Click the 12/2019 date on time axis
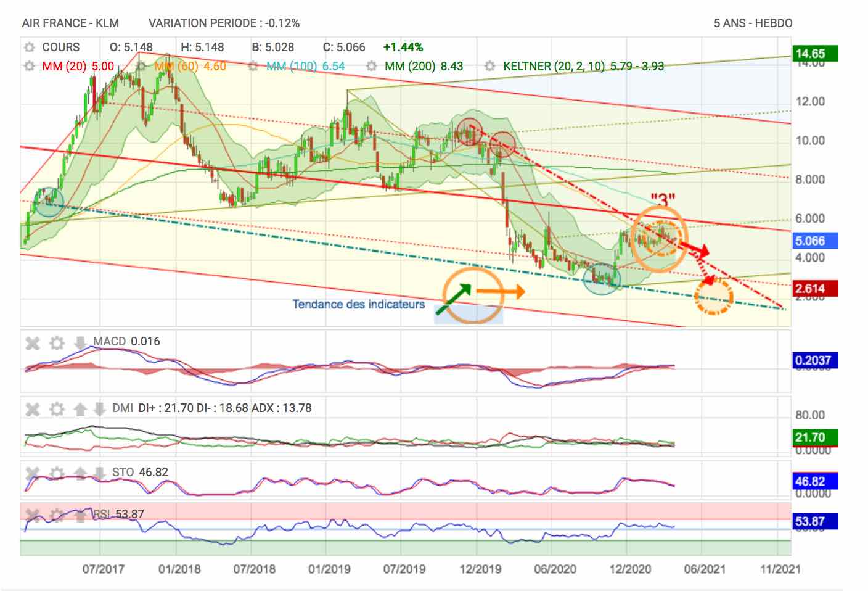This screenshot has height=591, width=868. [480, 569]
